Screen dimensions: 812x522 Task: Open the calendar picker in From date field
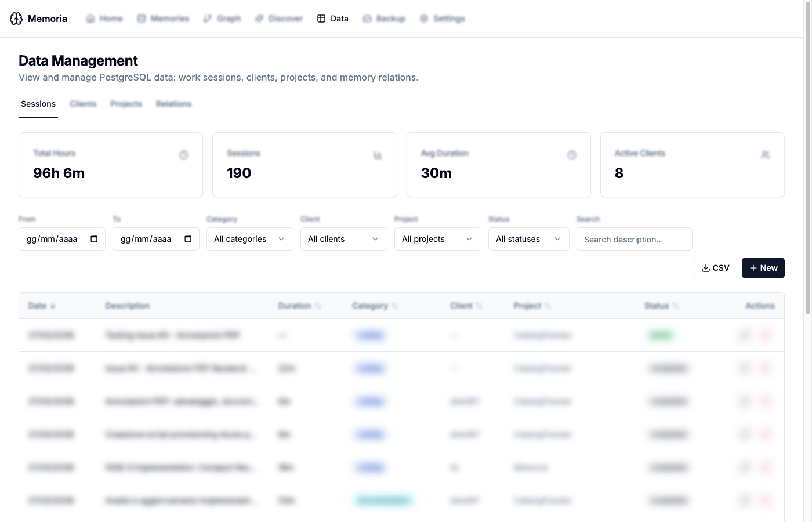point(94,239)
